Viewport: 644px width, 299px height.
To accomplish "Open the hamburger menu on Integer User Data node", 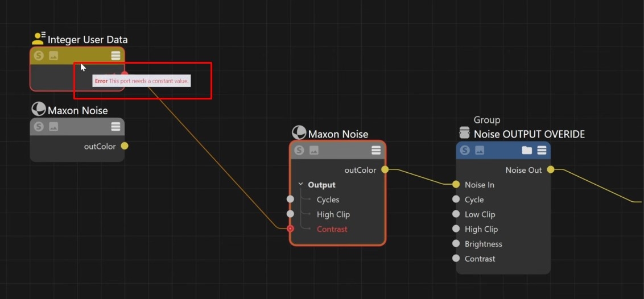I will [x=115, y=56].
